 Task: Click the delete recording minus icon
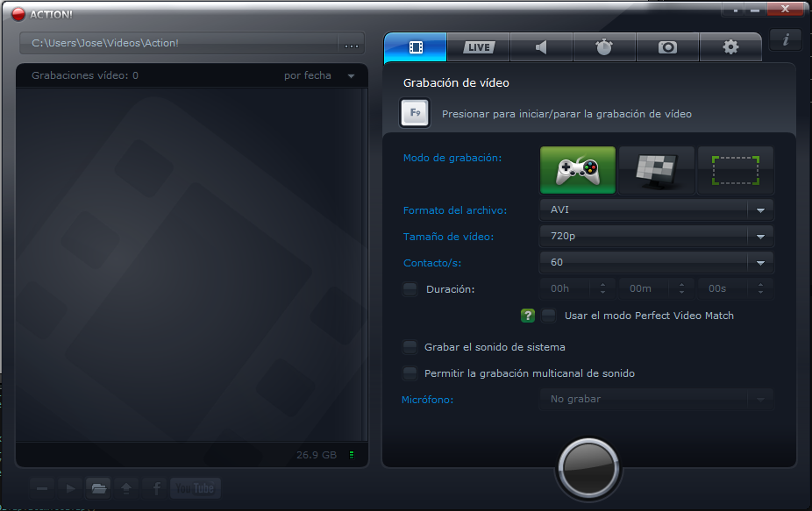coord(42,487)
